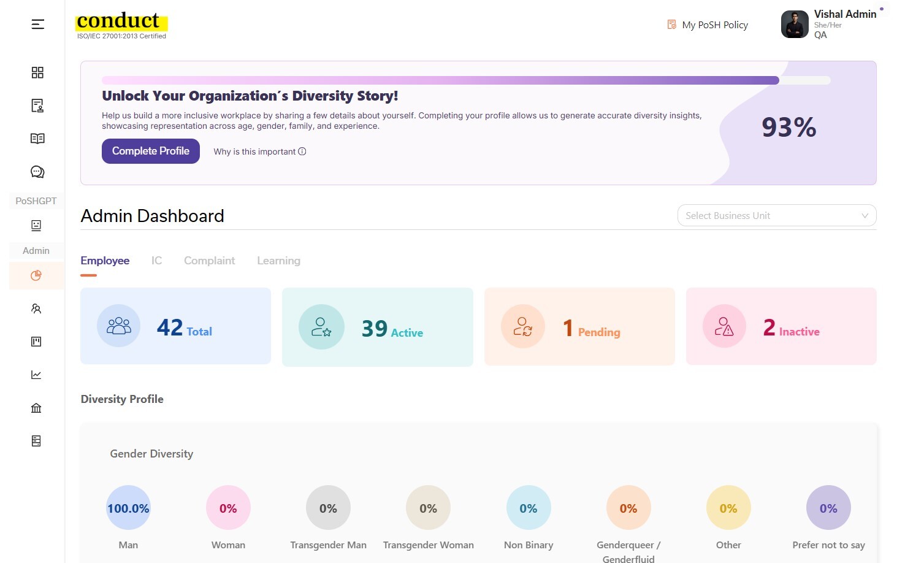Switch to the IC tab
This screenshot has width=924, height=563.
click(156, 261)
